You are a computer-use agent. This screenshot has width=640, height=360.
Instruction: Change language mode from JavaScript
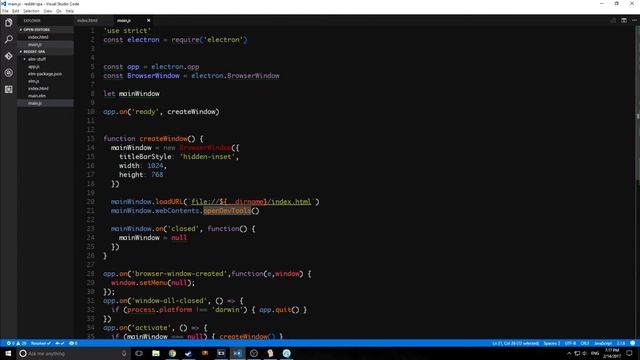(x=603, y=343)
